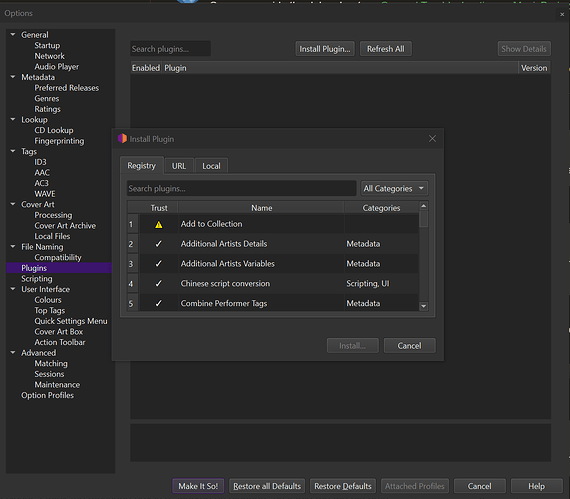The width and height of the screenshot is (570, 499).
Task: Click the Make It So! button
Action: click(198, 486)
